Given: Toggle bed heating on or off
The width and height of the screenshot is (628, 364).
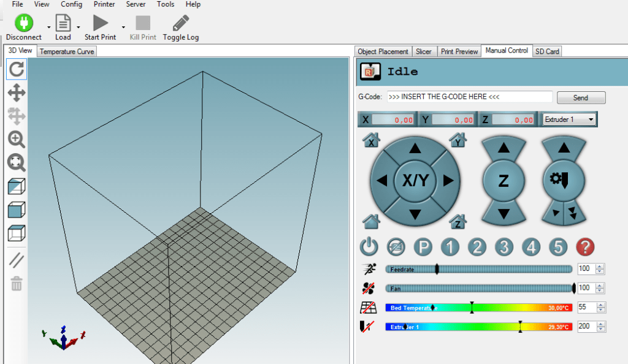Looking at the screenshot, I should coord(367,307).
